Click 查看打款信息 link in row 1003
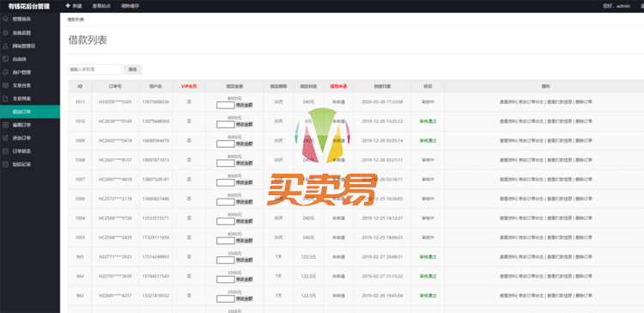 [x=559, y=237]
